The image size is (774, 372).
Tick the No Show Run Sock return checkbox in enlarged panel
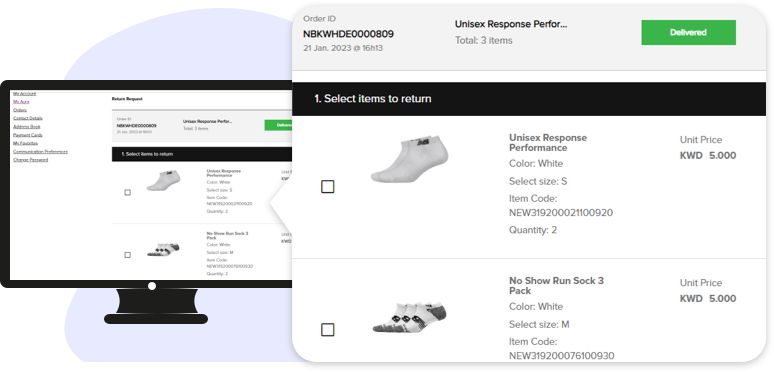pyautogui.click(x=328, y=330)
